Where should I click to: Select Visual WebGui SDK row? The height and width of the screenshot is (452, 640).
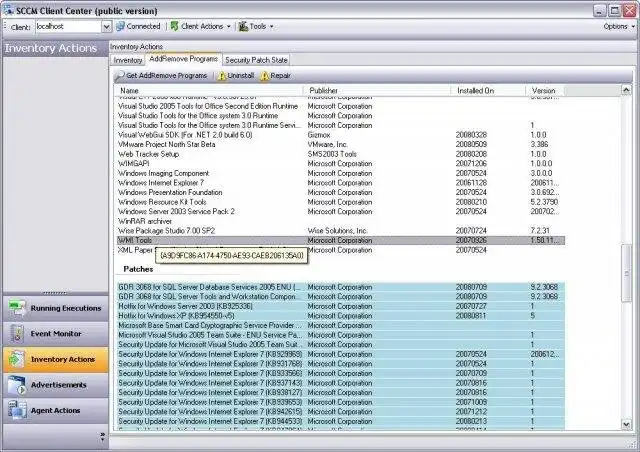[341, 135]
